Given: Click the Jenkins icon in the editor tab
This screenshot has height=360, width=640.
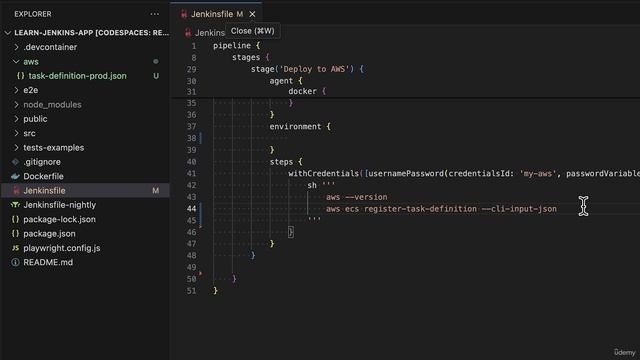Looking at the screenshot, I should (x=184, y=14).
